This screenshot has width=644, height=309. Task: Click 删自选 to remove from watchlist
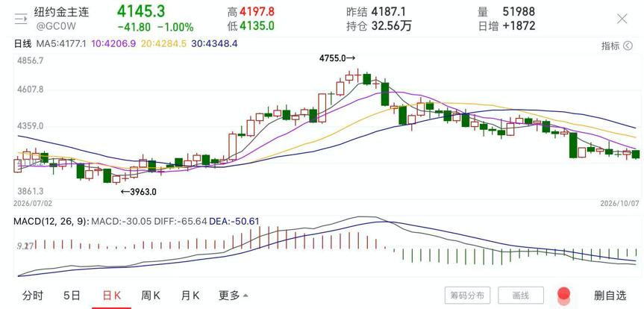point(610,295)
